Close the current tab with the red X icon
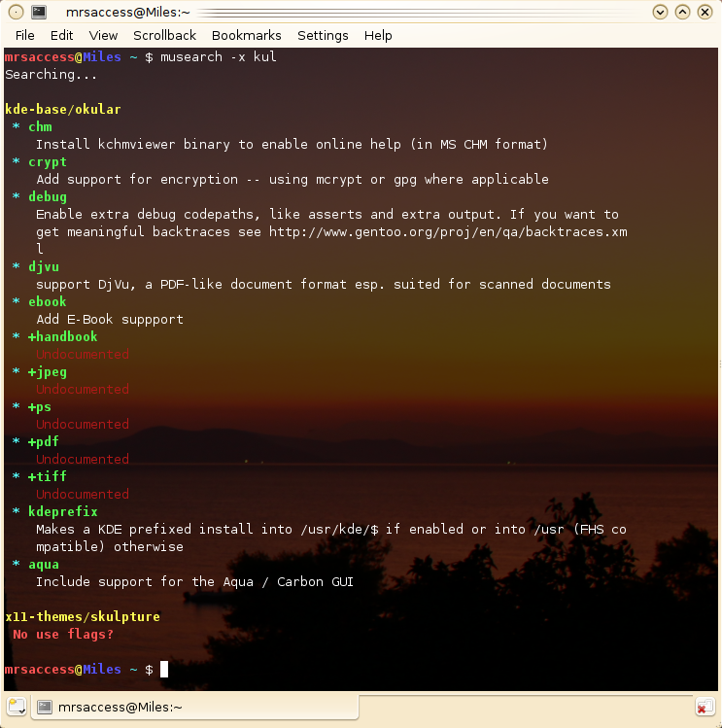The image size is (722, 728). [x=705, y=707]
